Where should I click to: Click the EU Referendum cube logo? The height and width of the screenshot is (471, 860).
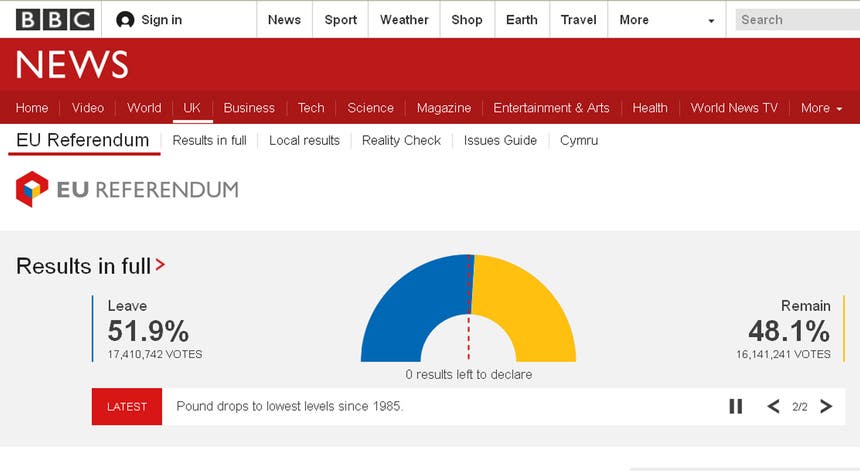(32, 189)
